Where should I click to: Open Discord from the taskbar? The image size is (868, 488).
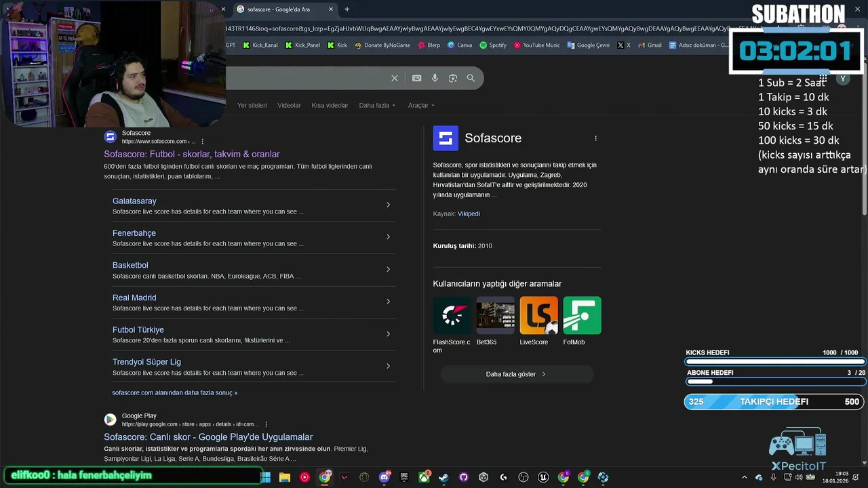384,477
